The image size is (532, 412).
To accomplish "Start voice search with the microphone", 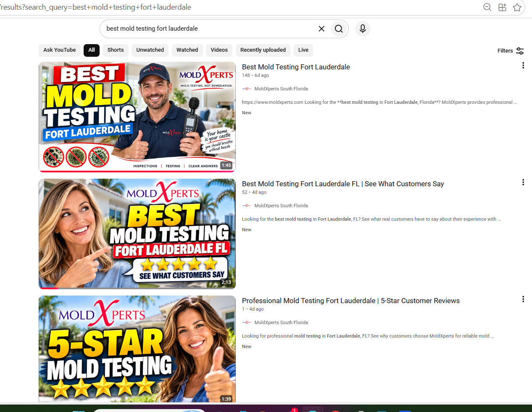I will point(363,29).
